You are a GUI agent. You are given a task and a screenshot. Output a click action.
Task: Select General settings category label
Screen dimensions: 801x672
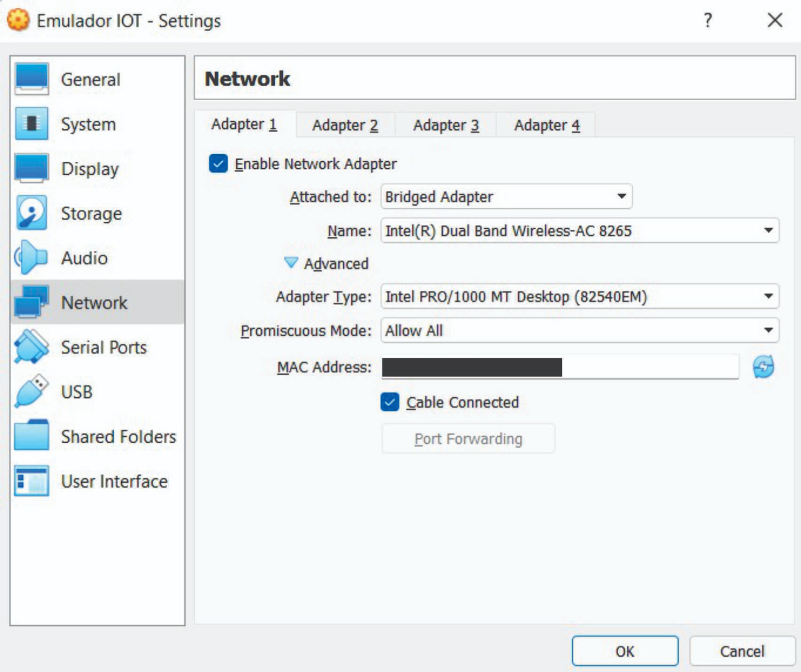91,80
